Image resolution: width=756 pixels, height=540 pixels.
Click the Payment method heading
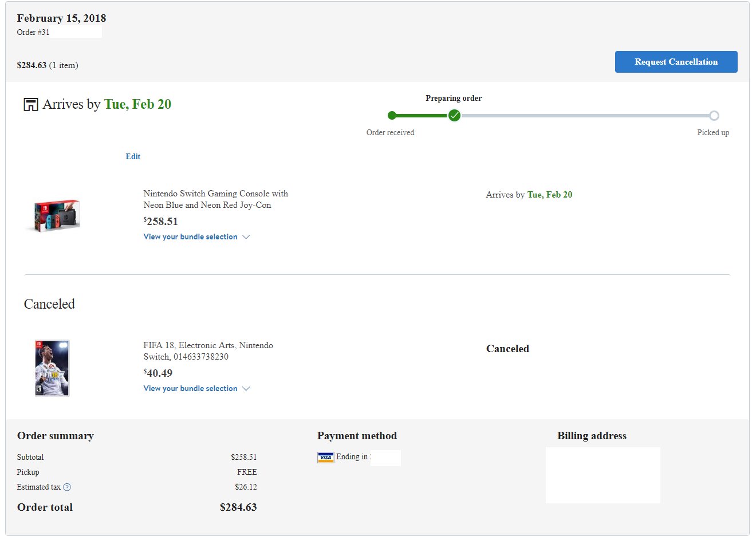pos(357,436)
